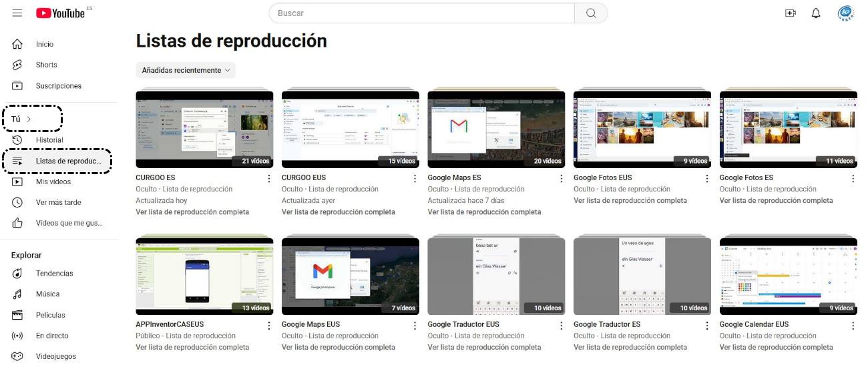868x369 pixels.
Task: Open options menu for Google Traductor ES
Action: point(707,325)
